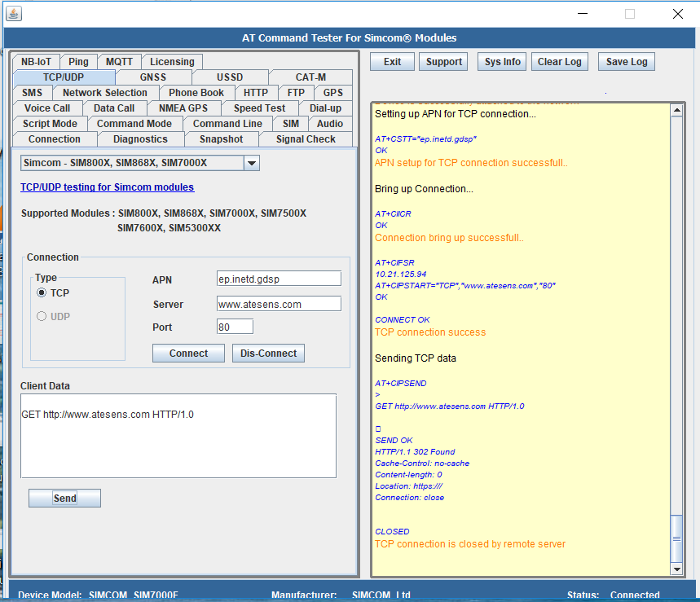This screenshot has height=602, width=700.
Task: Go to the Diagnostics tab
Action: point(141,139)
